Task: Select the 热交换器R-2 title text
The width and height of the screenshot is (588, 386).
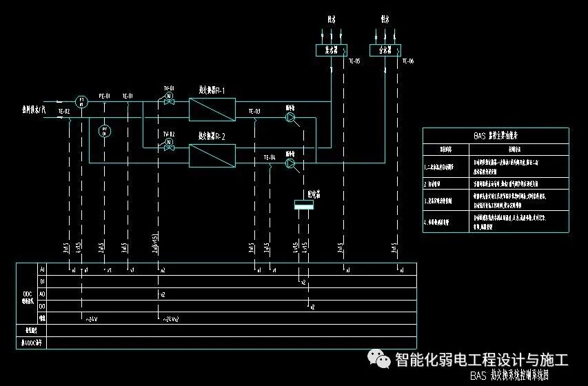Action: (x=212, y=136)
